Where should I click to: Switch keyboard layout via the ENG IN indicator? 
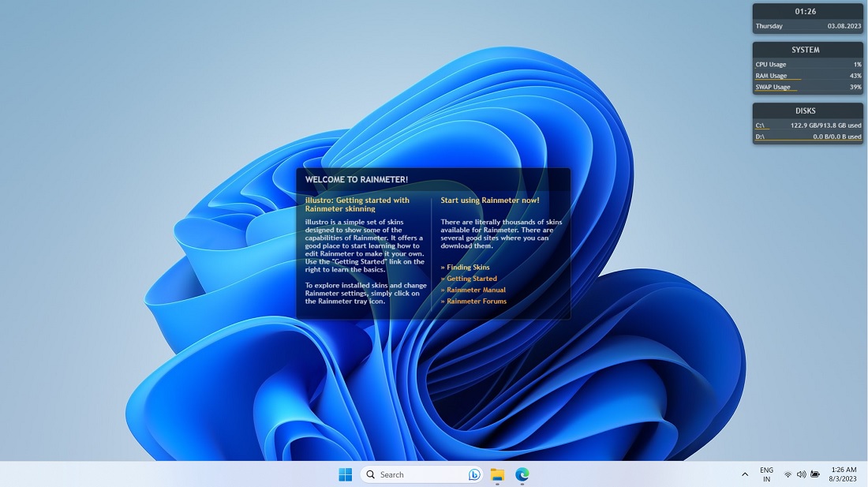765,474
